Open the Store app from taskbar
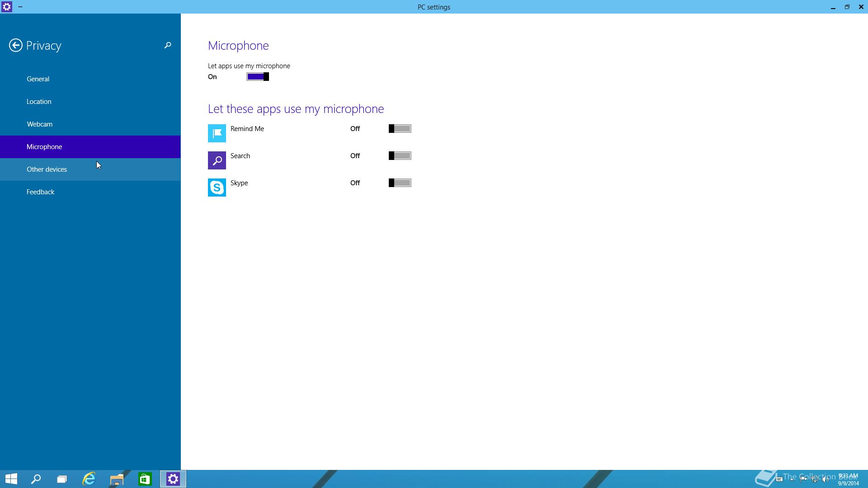Image resolution: width=868 pixels, height=488 pixels. click(x=145, y=479)
